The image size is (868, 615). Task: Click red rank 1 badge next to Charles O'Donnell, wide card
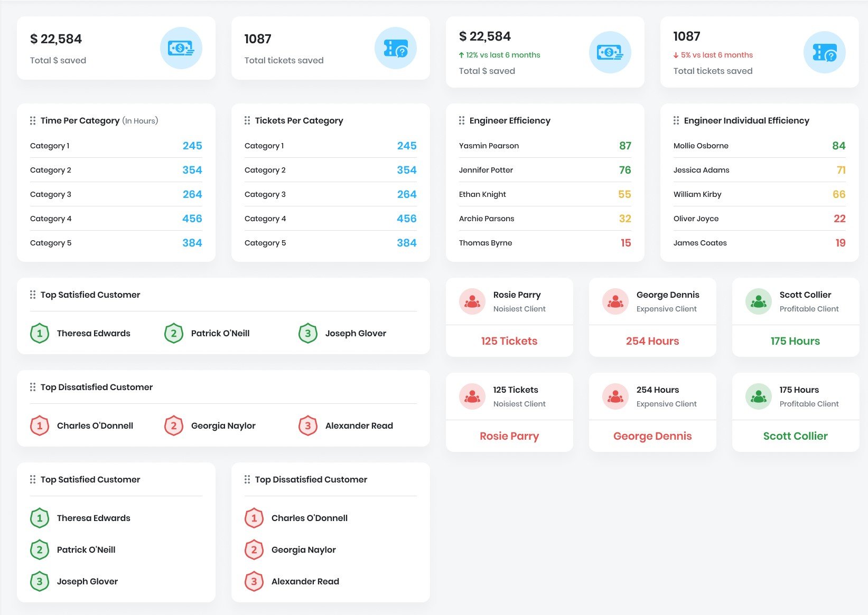(40, 425)
